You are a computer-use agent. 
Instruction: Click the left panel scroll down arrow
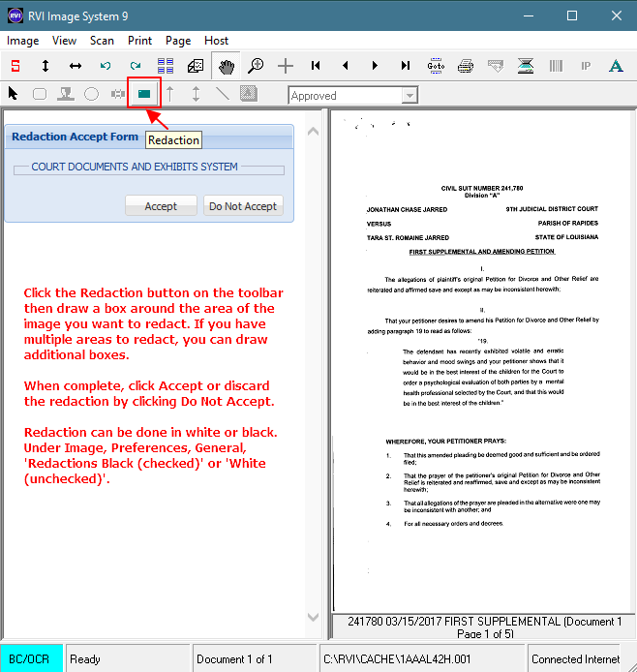pyautogui.click(x=313, y=617)
